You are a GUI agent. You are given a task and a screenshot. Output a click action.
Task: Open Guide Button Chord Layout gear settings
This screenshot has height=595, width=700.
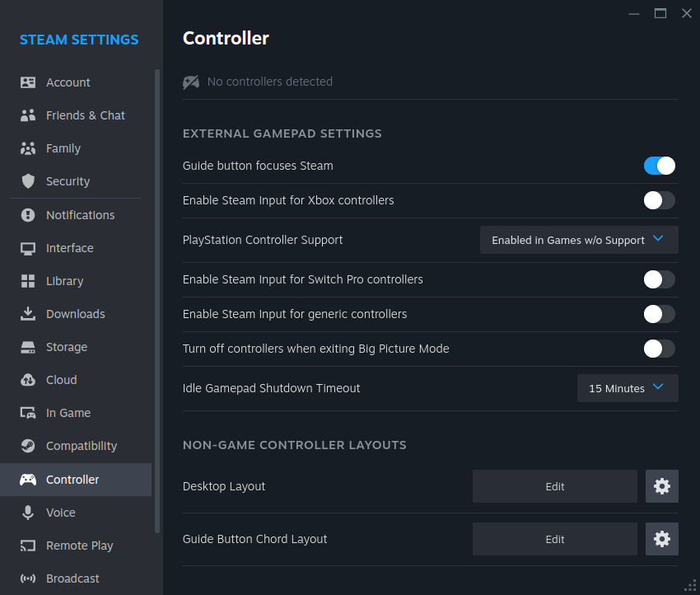click(662, 539)
